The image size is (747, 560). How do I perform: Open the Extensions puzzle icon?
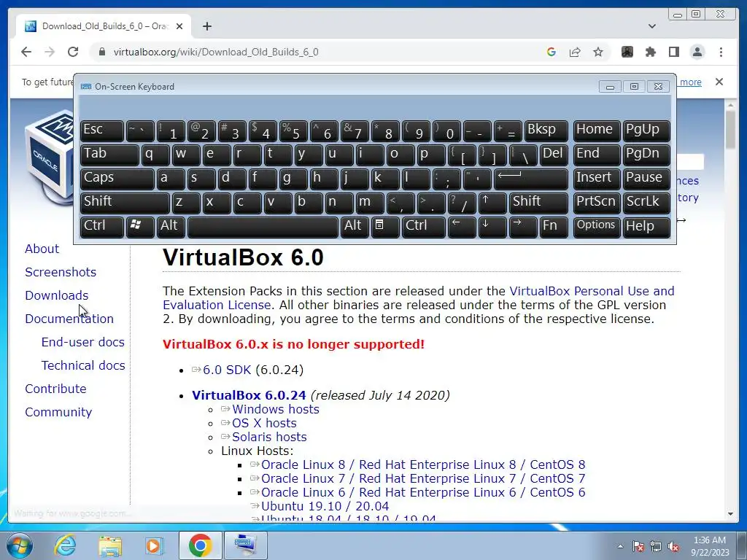tap(650, 52)
